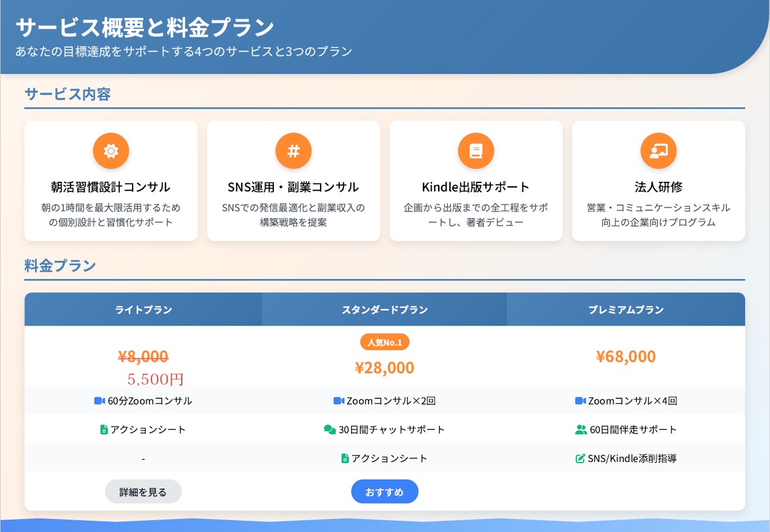Click the Zoomコンサル×2回 text

(391, 401)
